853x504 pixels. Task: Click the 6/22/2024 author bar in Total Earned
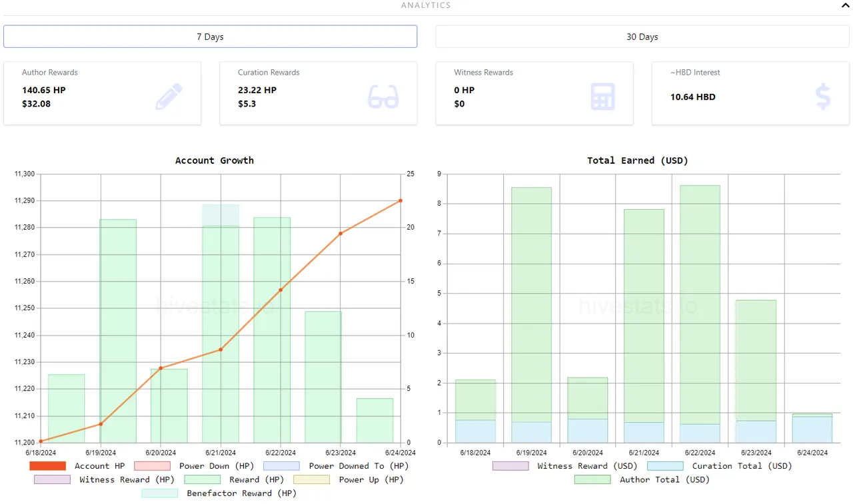(x=700, y=304)
